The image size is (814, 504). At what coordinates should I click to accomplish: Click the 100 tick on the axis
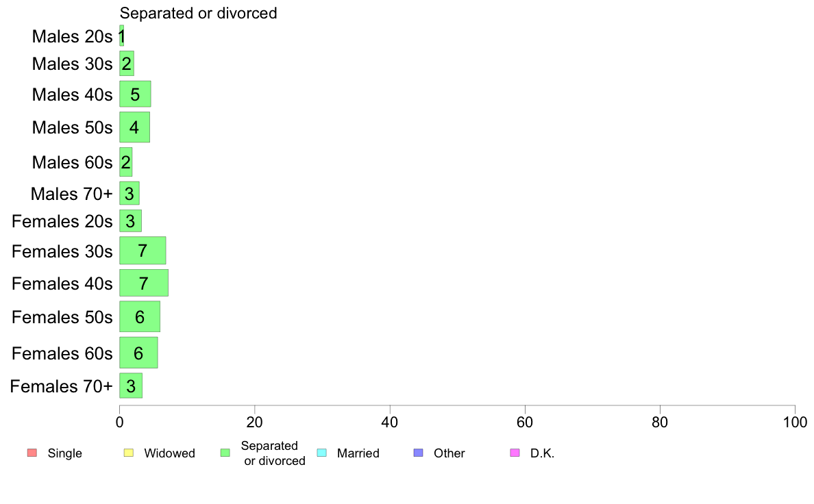pyautogui.click(x=795, y=422)
